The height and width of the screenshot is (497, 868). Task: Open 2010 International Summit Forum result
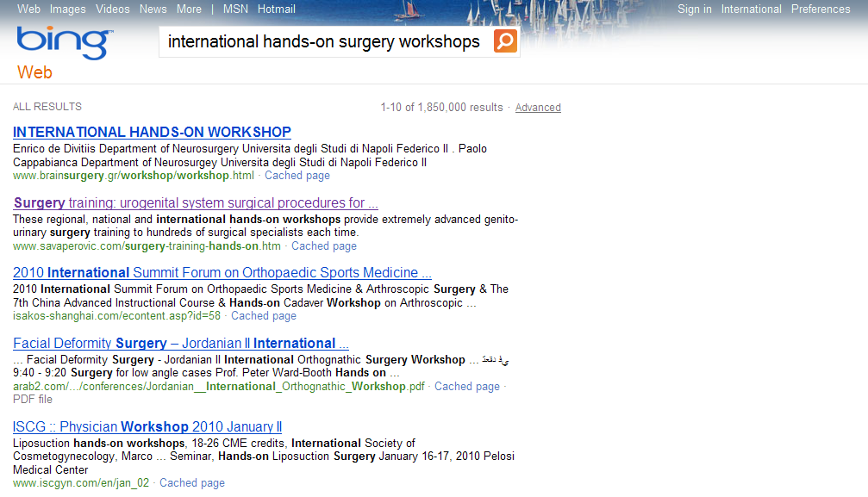point(222,273)
